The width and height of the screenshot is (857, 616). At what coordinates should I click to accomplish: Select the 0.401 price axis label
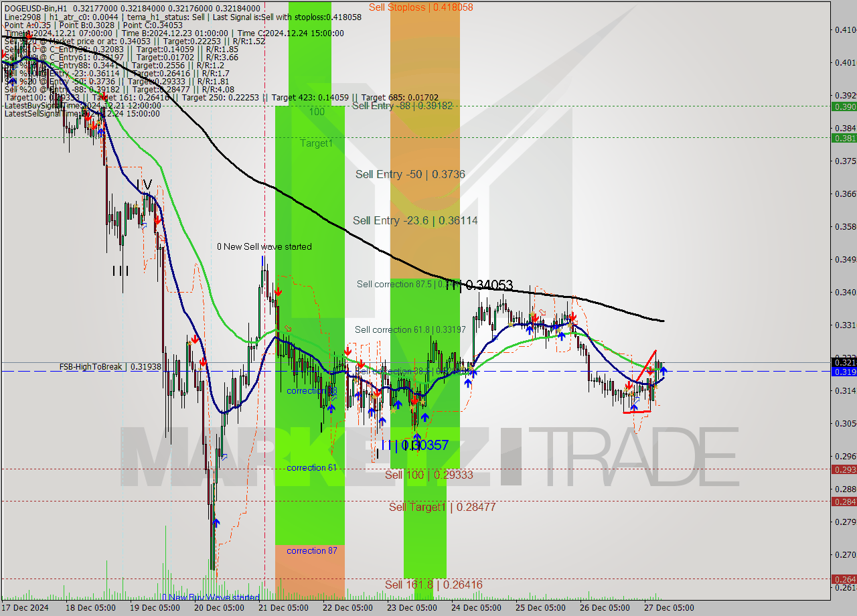pyautogui.click(x=845, y=62)
